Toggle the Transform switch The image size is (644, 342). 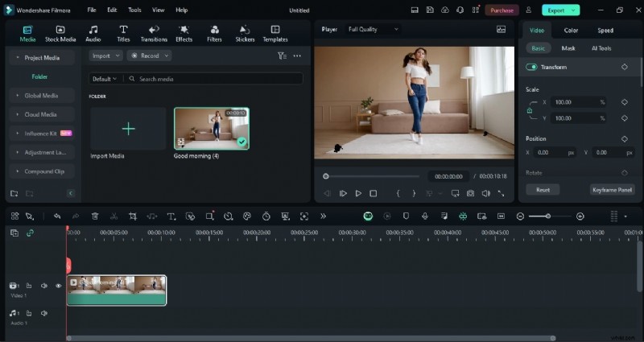(x=531, y=67)
